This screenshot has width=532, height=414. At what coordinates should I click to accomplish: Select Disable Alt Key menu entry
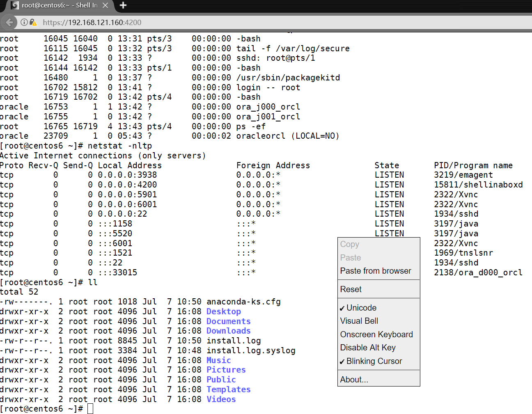tap(368, 348)
